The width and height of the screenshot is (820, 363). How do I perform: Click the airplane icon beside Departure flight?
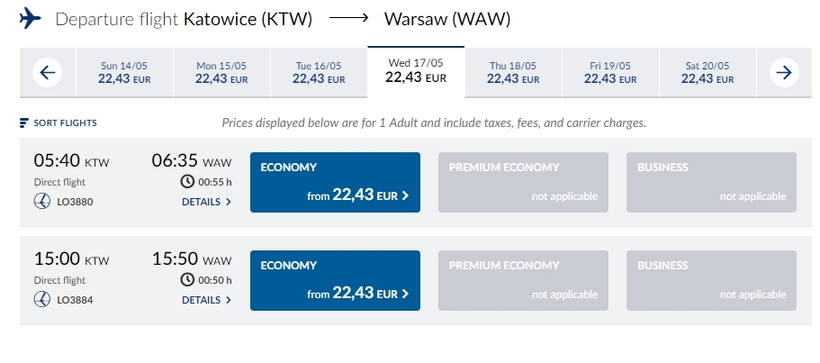(30, 19)
